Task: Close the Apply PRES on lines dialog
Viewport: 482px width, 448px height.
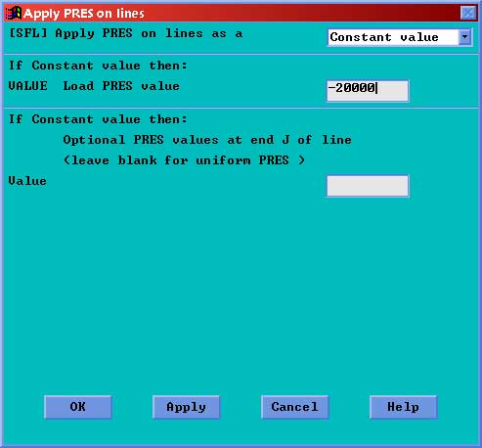Action: tap(468, 14)
